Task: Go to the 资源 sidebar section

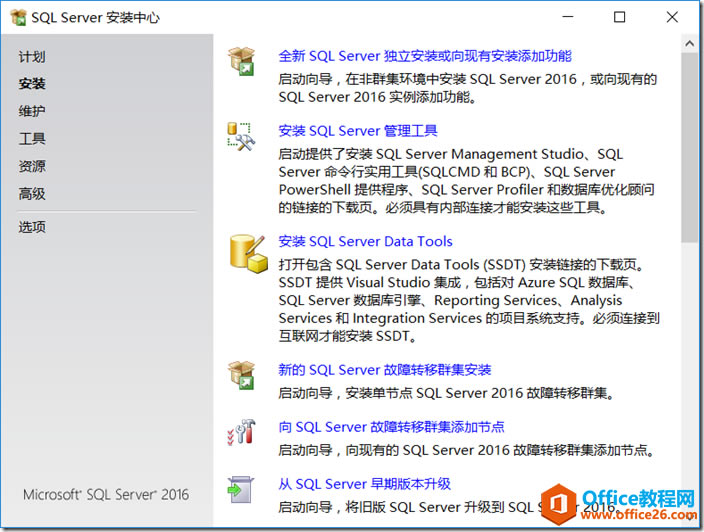Action: click(32, 166)
